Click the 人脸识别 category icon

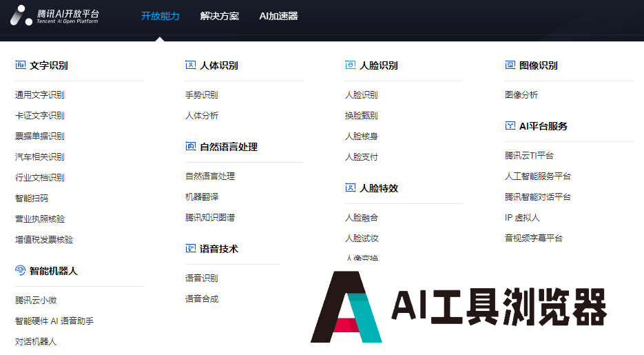(351, 65)
